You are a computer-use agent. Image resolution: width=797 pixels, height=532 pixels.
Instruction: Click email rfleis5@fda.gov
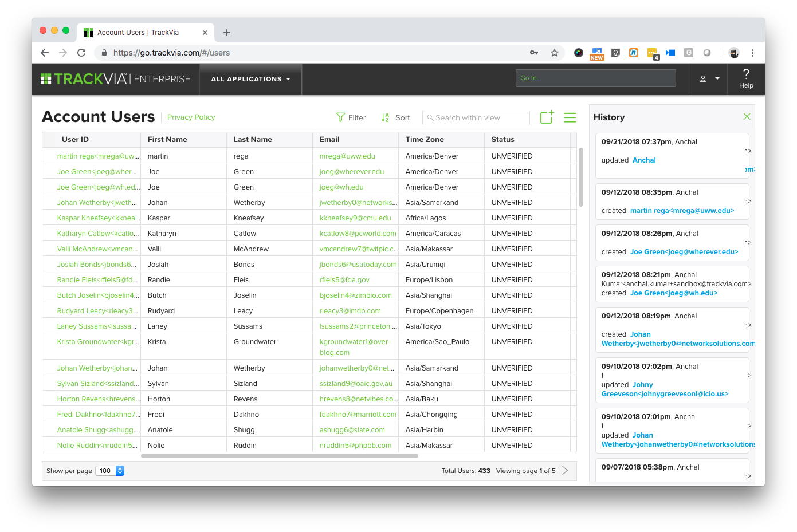pyautogui.click(x=344, y=279)
